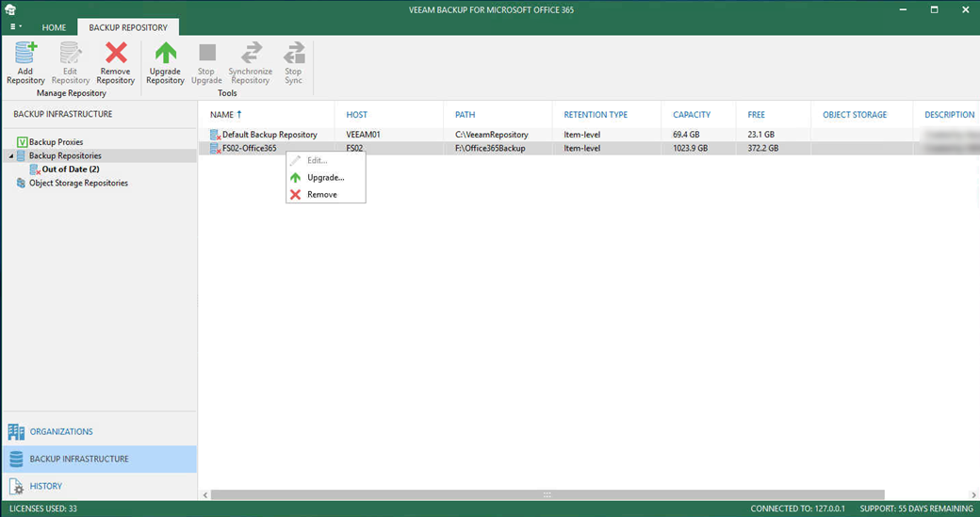Select Object Storage Repositories tree item
Viewport: 980px width, 517px height.
pyautogui.click(x=78, y=183)
